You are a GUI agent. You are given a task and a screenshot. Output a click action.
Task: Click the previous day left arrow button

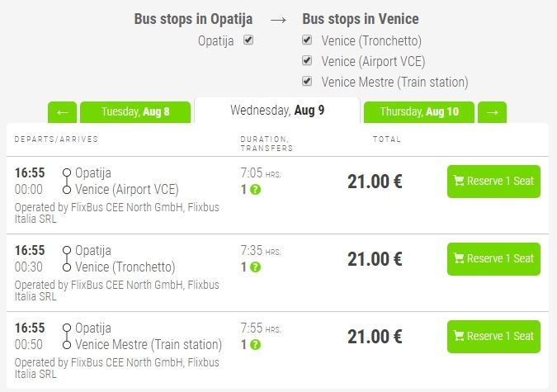pyautogui.click(x=62, y=112)
